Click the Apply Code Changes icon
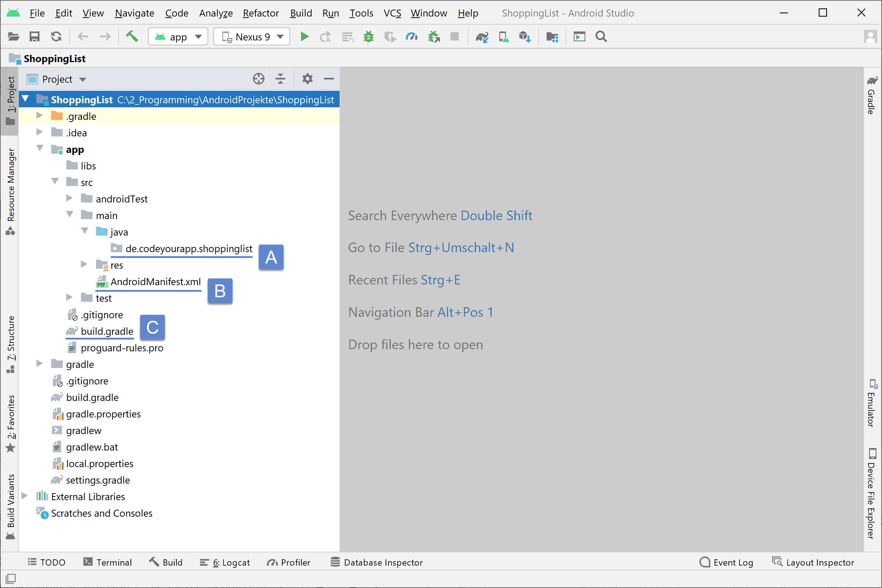Viewport: 882px width, 588px height. tap(348, 37)
